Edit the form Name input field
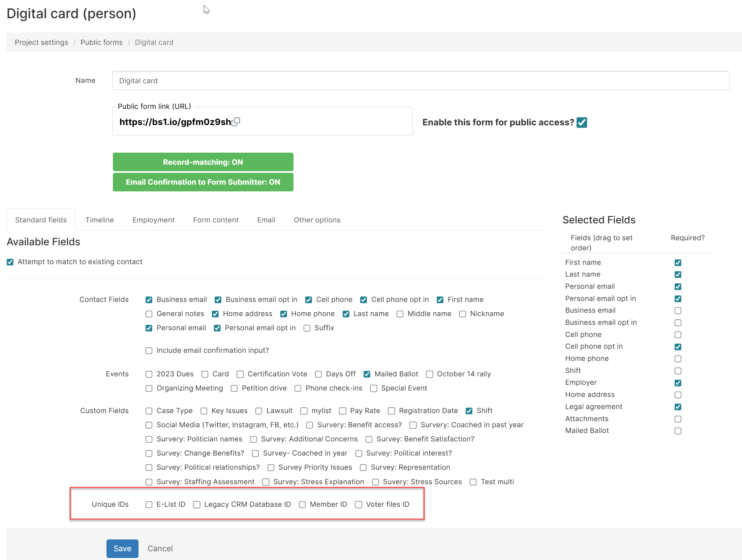The image size is (742, 560). (x=421, y=81)
